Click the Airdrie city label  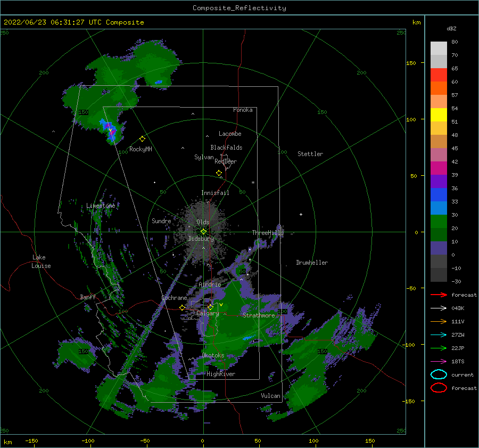[210, 284]
